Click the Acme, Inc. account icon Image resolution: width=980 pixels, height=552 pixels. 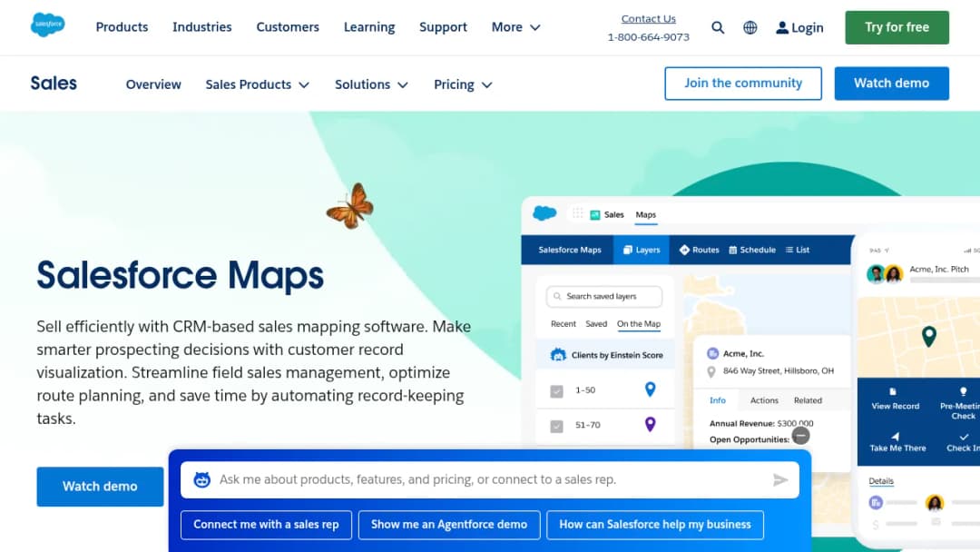coord(712,353)
